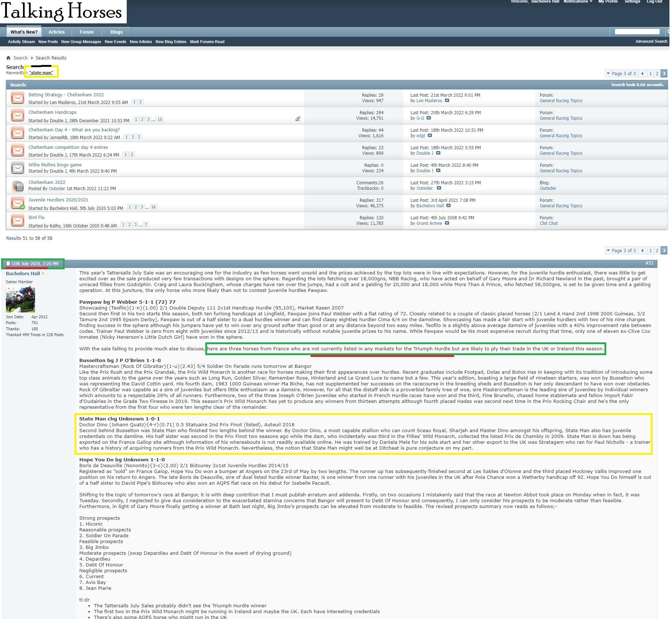Go to the previous results page arrow

click(642, 73)
